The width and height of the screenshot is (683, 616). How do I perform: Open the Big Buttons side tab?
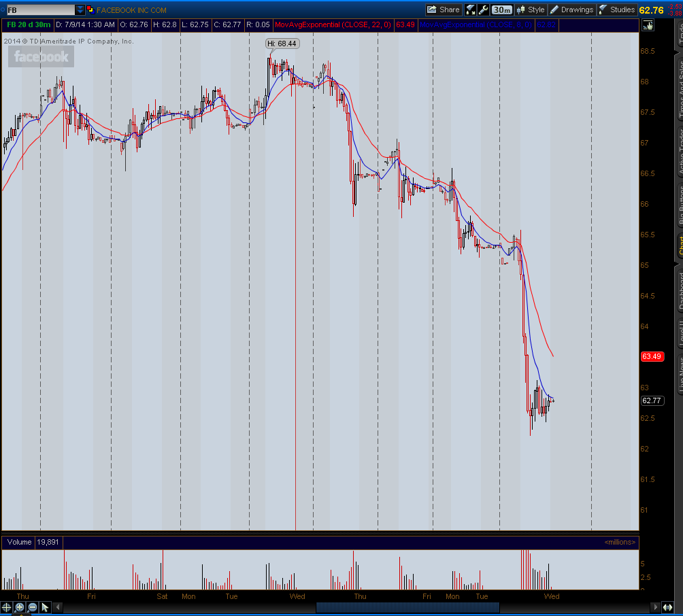(680, 205)
